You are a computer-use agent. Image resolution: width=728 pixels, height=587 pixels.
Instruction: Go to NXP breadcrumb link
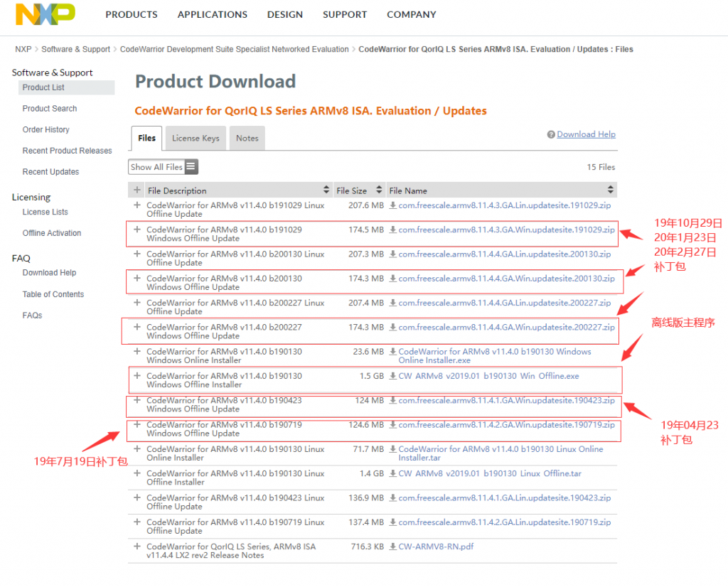point(23,49)
